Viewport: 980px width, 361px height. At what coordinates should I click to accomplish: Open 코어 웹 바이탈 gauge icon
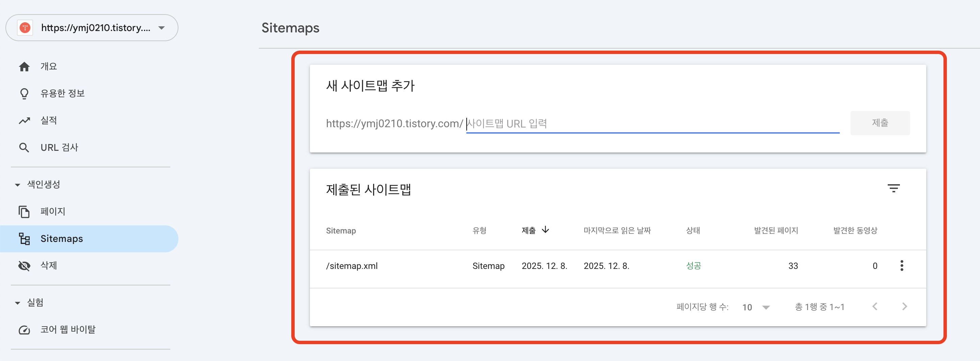pyautogui.click(x=24, y=330)
